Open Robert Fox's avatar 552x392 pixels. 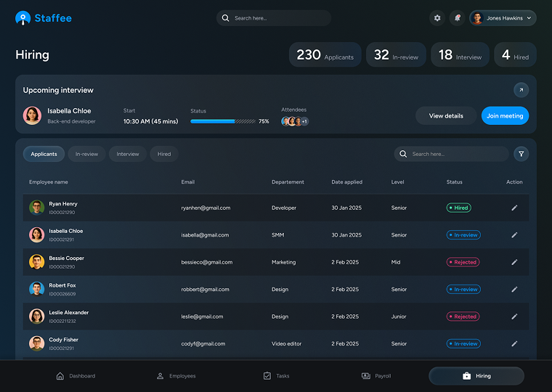click(x=36, y=289)
